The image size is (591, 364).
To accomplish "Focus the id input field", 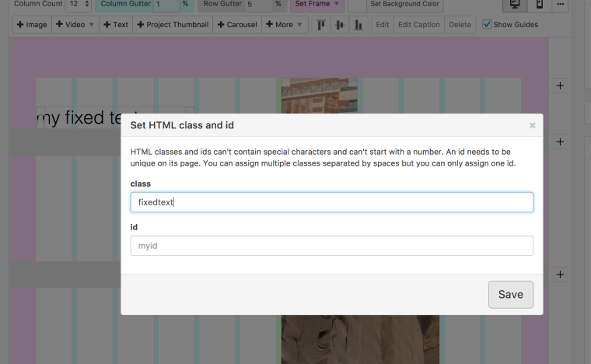I will coord(331,246).
